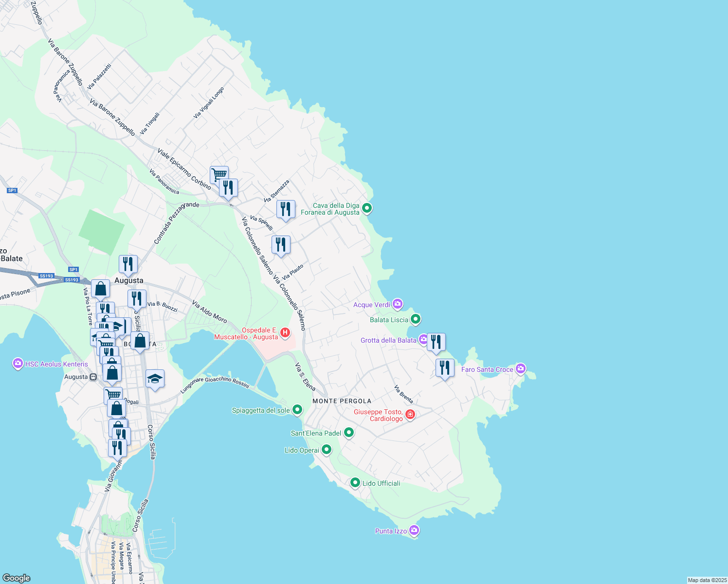The width and height of the screenshot is (728, 584).
Task: Click the SS193 road shield nearest Via Pio La Torre
Action: 72,280
